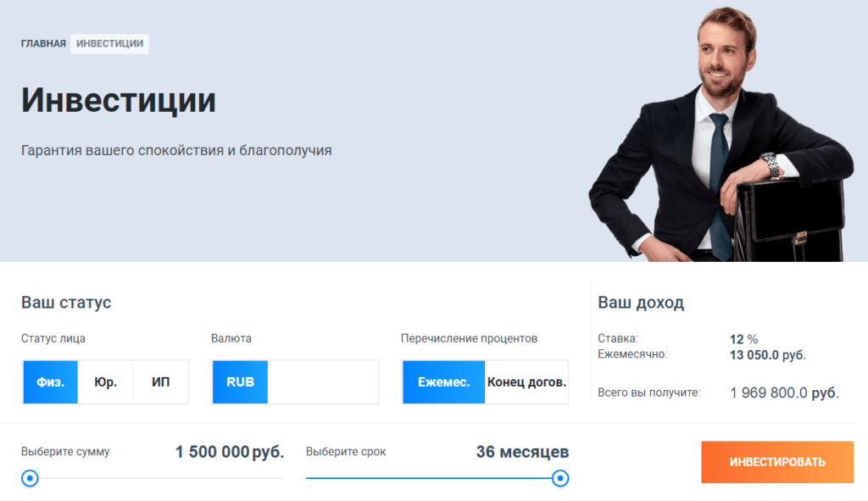This screenshot has width=868, height=501.
Task: Click the orange ИНВЕСТИРОВАТЬ button
Action: point(777,462)
